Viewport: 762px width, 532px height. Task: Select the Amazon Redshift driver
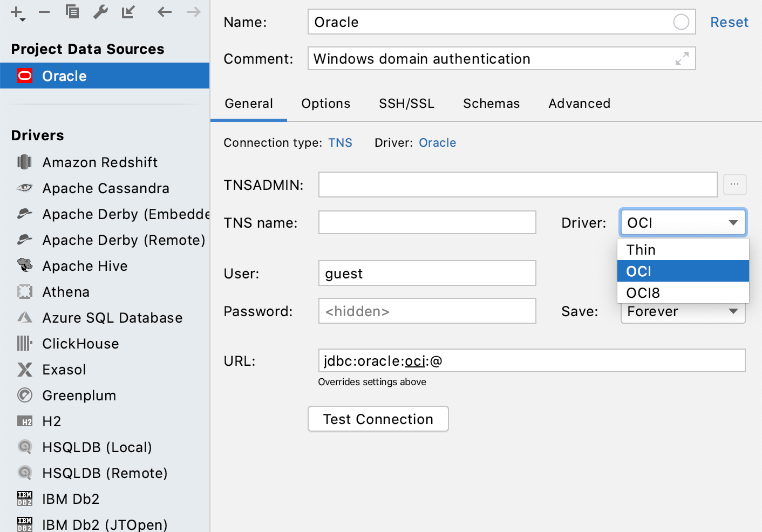click(x=105, y=162)
